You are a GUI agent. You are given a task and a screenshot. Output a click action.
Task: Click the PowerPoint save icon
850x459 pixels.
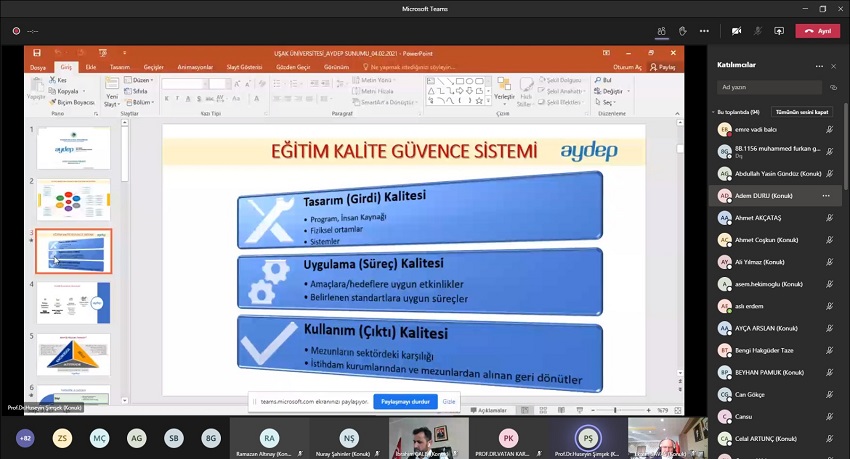(37, 53)
